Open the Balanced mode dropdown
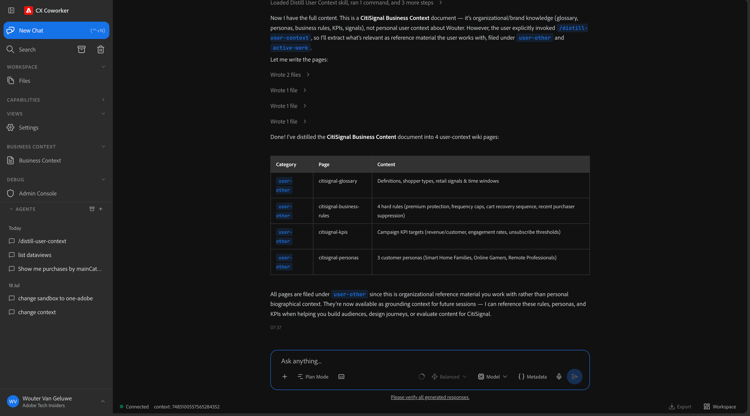 [449, 377]
